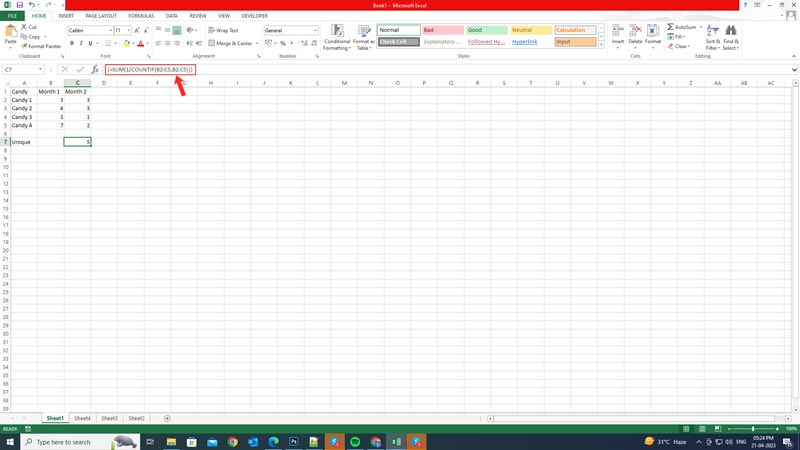The image size is (800, 450).
Task: Save the workbook from quick access toolbar
Action: pos(19,5)
